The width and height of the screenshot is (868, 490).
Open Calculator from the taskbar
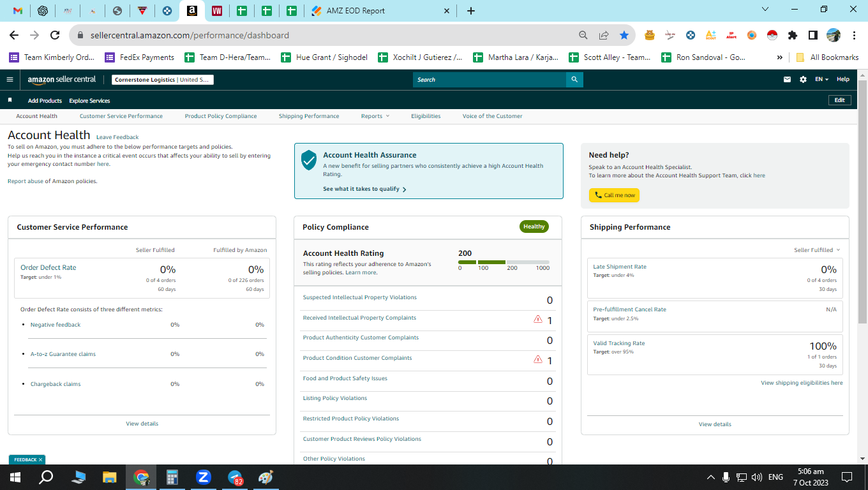pyautogui.click(x=172, y=477)
